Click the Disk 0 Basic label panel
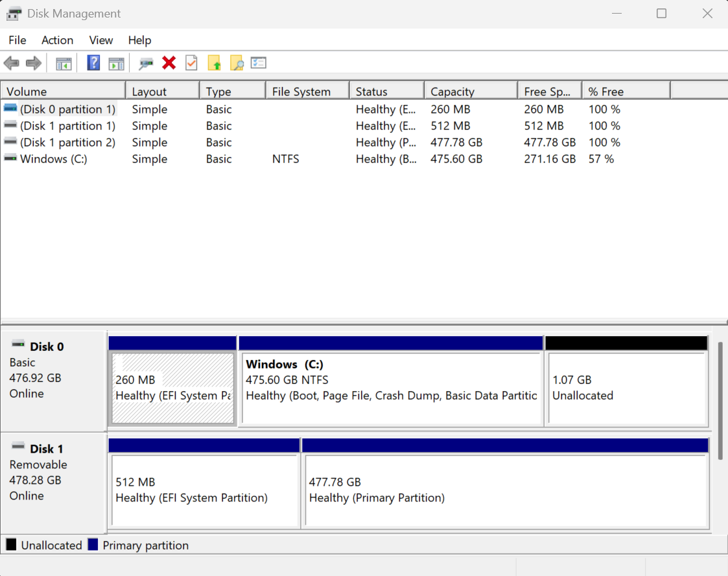 click(x=54, y=381)
